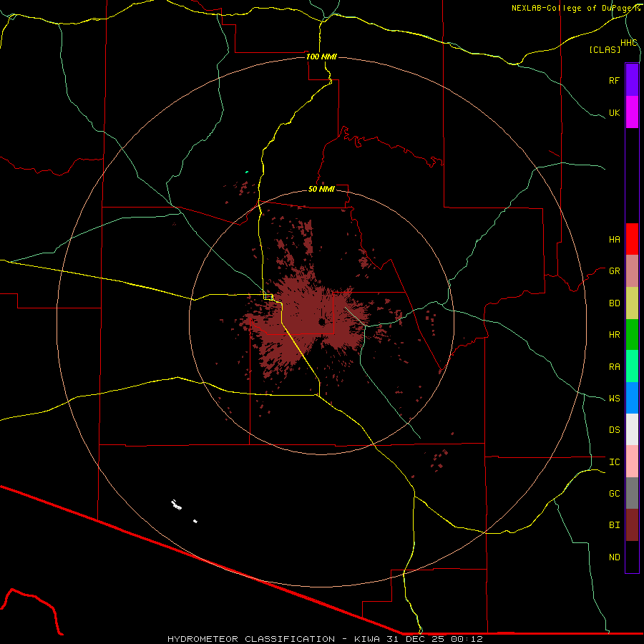Select the GR pinkish legend swatch
The height and width of the screenshot is (644, 644).
click(632, 271)
